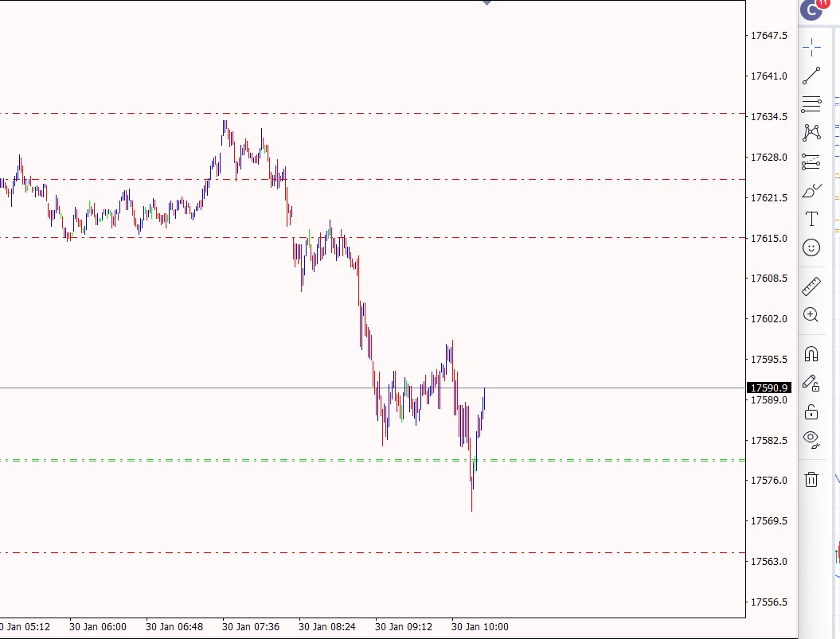The image size is (840, 639).
Task: Click the 30 Jan 10:00 time label
Action: (x=480, y=627)
